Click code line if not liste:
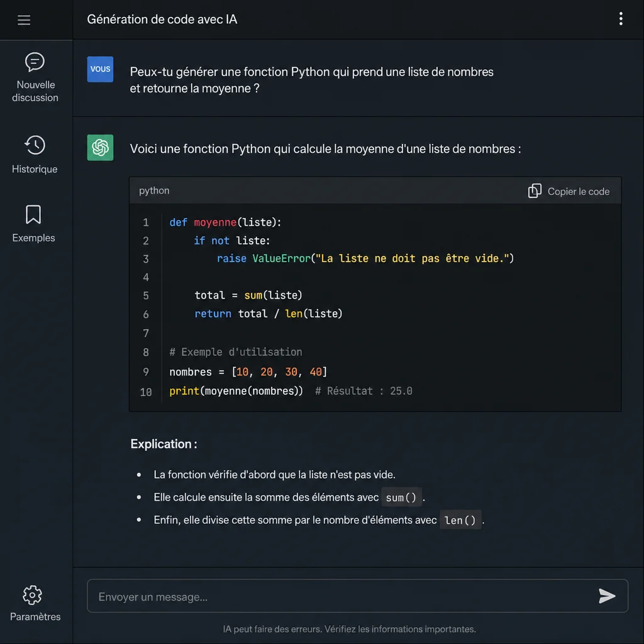 coord(231,241)
